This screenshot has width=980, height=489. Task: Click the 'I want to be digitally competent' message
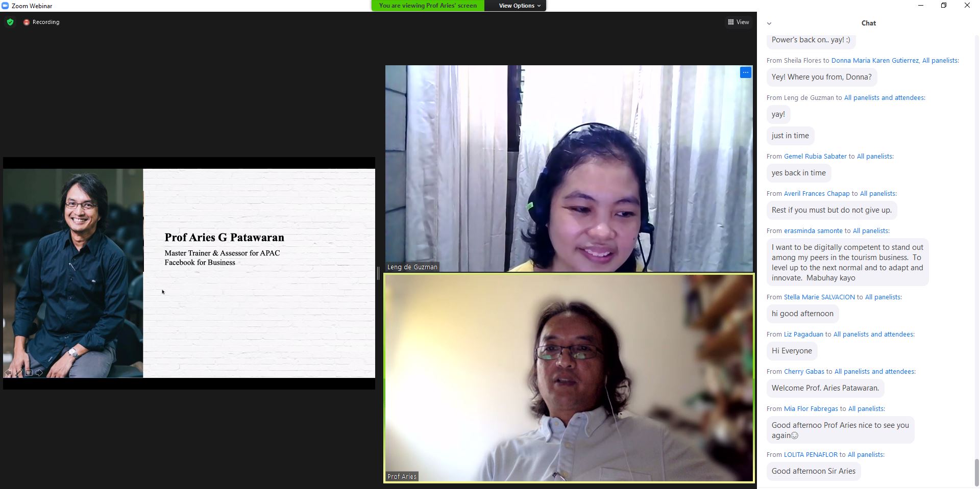847,263
